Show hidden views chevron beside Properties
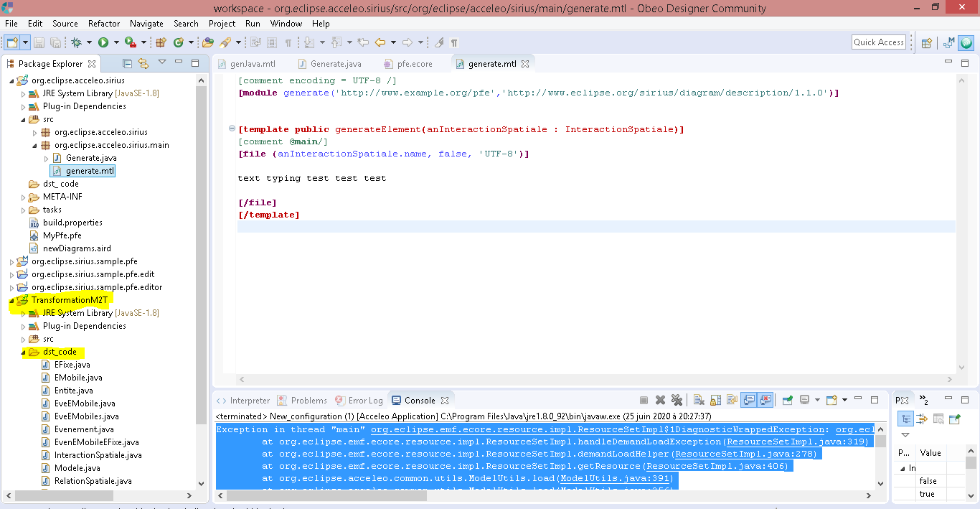This screenshot has width=980, height=509. pos(924,401)
